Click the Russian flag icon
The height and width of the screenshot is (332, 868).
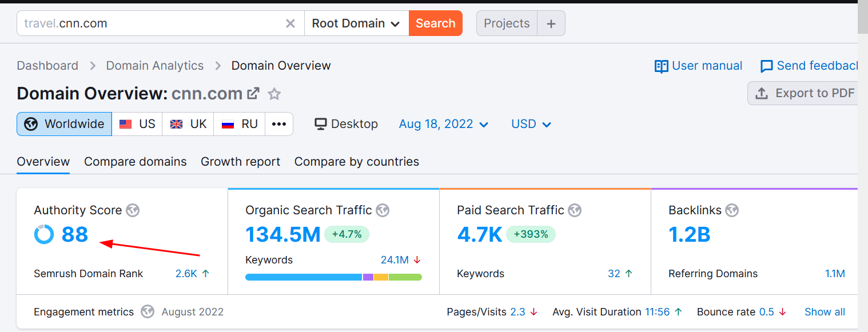click(x=228, y=124)
